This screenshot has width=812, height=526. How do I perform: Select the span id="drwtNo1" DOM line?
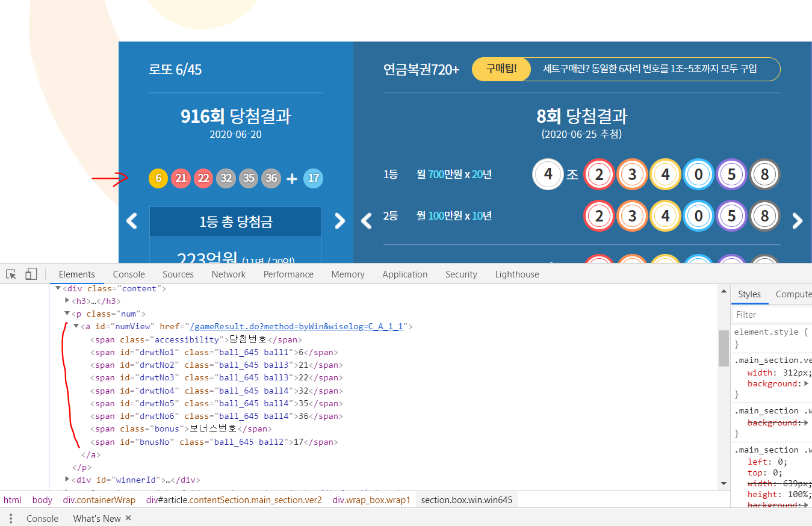(214, 353)
